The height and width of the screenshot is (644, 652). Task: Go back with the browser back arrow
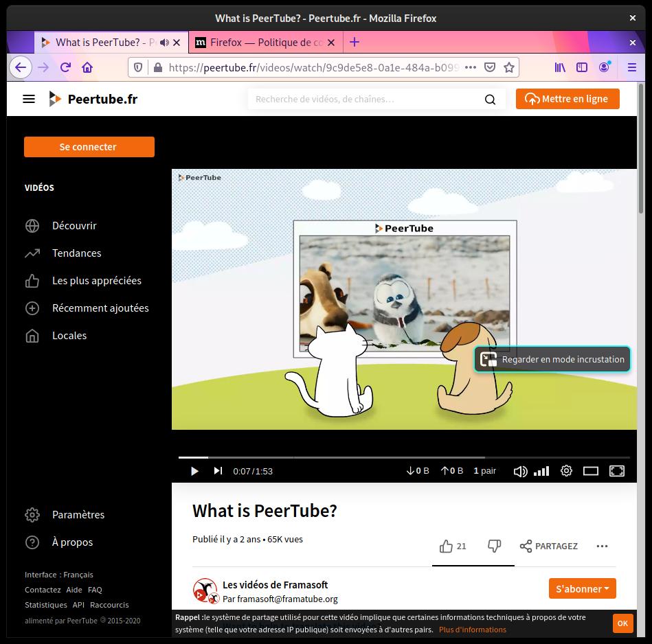tap(21, 67)
